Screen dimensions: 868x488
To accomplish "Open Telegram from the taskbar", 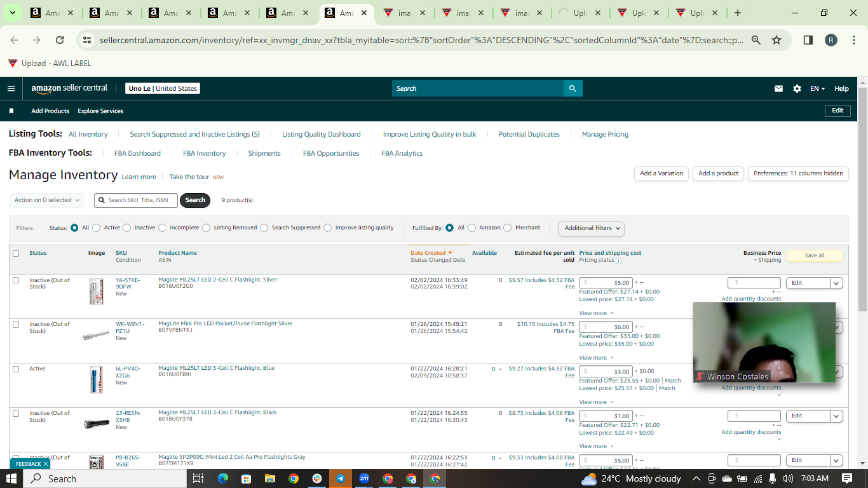I will pyautogui.click(x=341, y=478).
